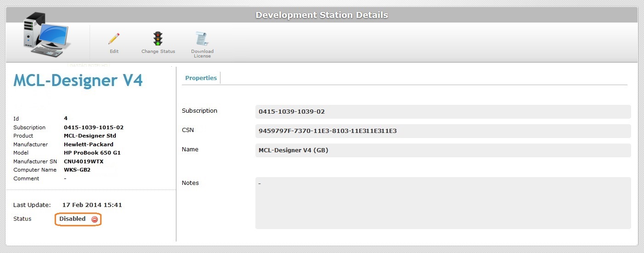The height and width of the screenshot is (253, 644).
Task: Click the CSN field value
Action: click(x=443, y=131)
